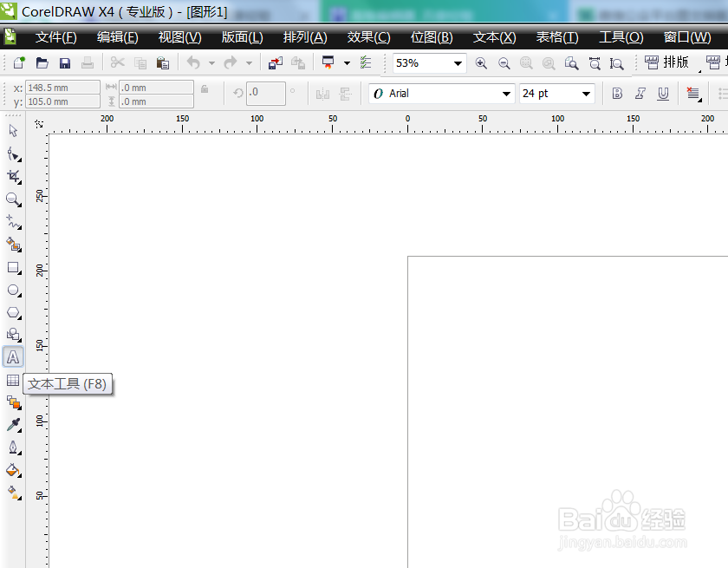Click the Cut scissors icon
This screenshot has height=568, width=728.
(x=118, y=62)
